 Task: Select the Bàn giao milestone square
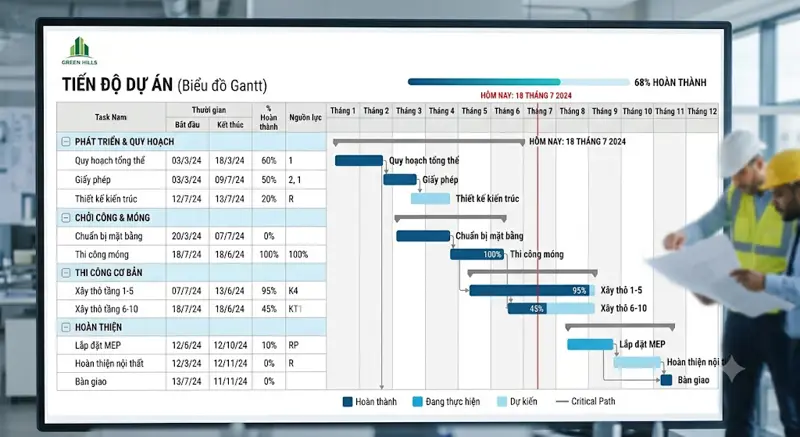(x=666, y=380)
